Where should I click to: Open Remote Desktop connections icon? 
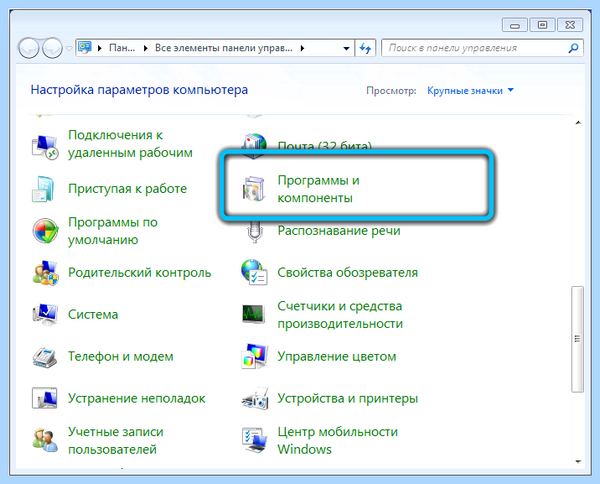[x=45, y=147]
